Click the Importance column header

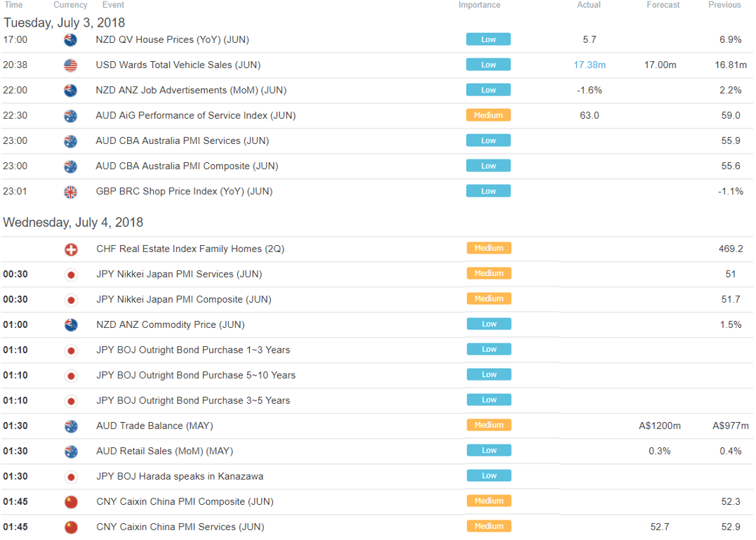click(479, 5)
